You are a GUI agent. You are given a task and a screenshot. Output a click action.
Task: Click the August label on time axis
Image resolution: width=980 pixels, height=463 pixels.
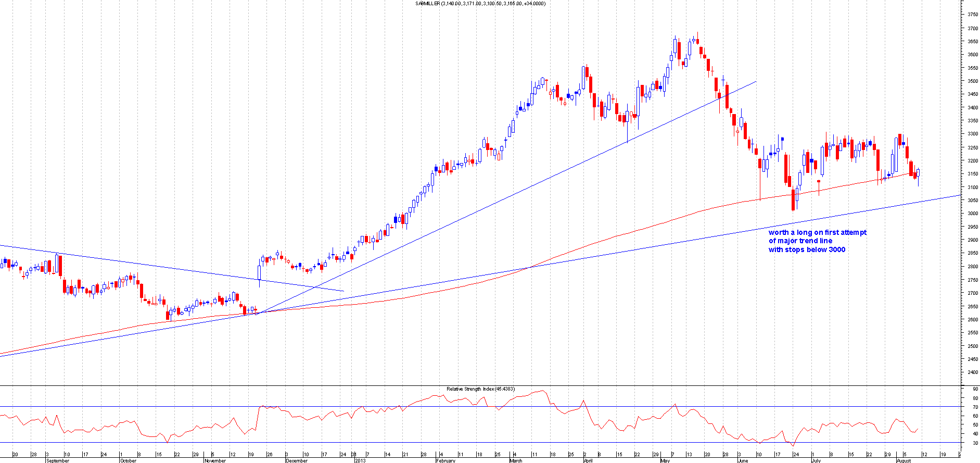903,460
